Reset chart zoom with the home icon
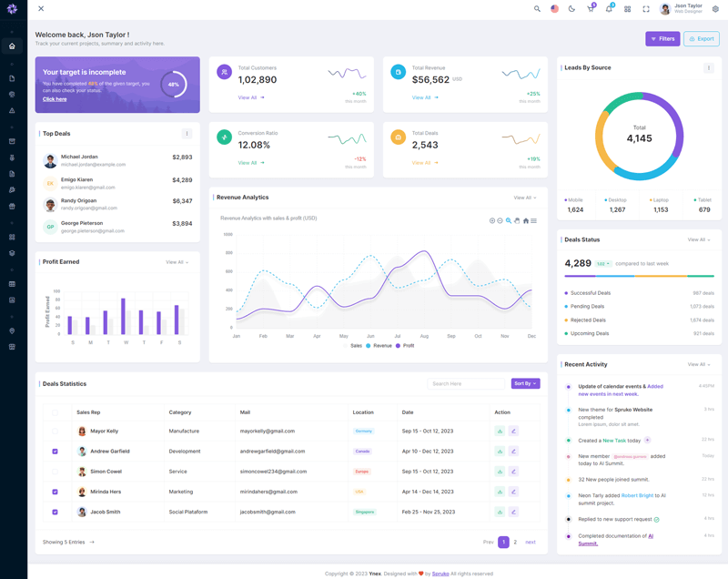The width and height of the screenshot is (728, 579). 525,220
